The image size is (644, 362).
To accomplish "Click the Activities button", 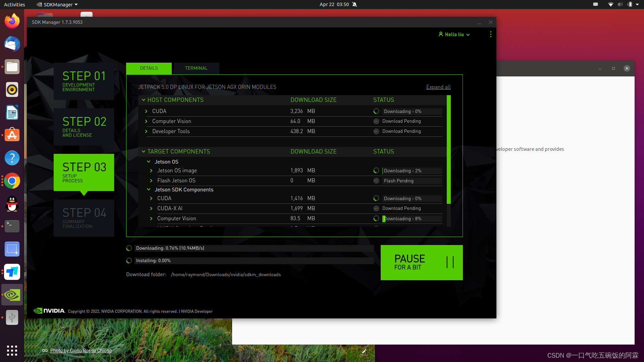I will click(14, 4).
